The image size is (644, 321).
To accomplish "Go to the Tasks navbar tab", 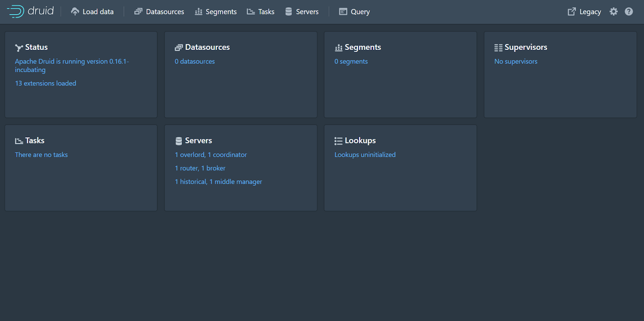I will tap(260, 12).
